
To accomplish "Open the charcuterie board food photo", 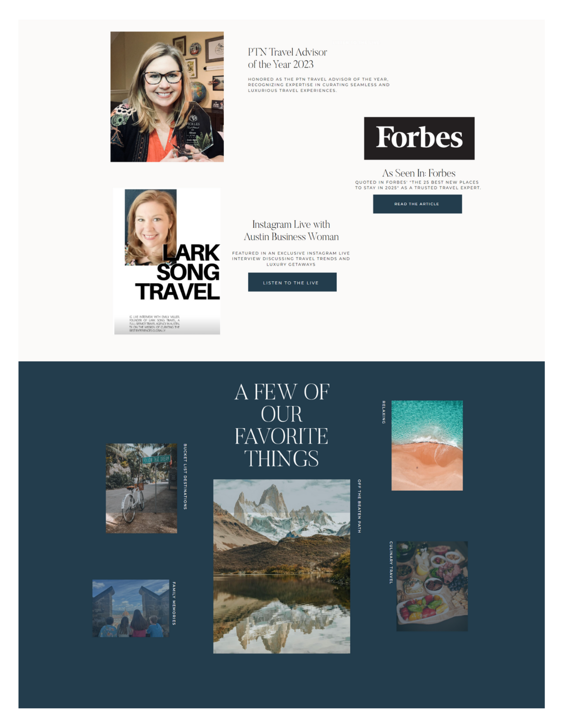I will [x=432, y=586].
